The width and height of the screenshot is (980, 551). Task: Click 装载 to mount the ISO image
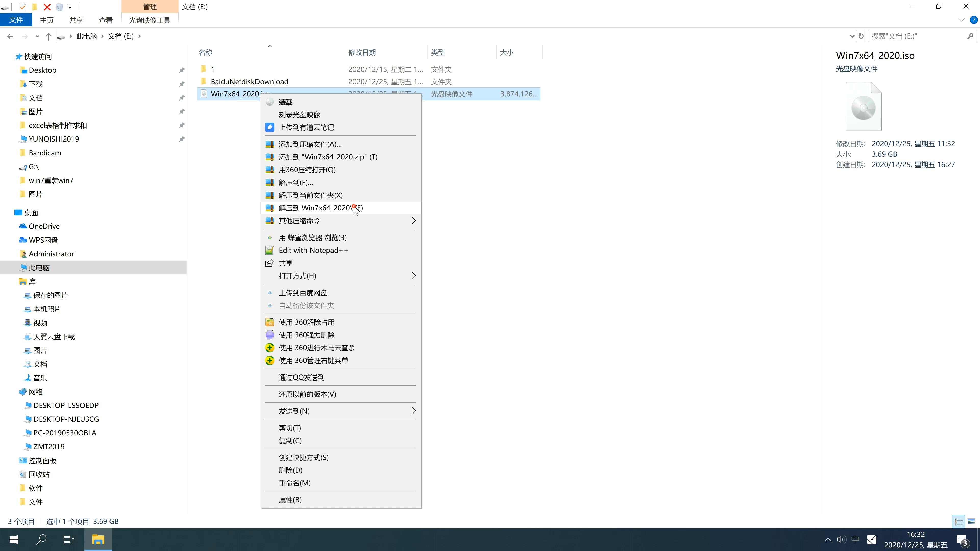[x=285, y=102]
